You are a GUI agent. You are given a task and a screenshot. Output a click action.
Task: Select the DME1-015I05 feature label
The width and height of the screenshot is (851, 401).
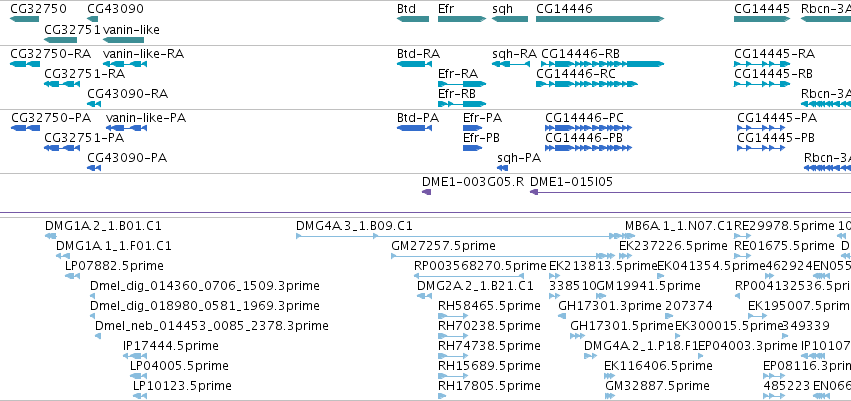pos(571,182)
